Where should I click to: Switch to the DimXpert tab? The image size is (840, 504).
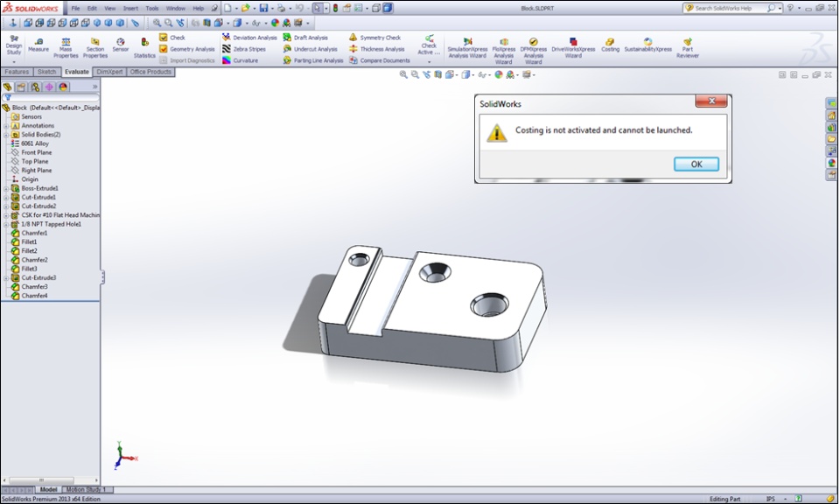(x=109, y=72)
